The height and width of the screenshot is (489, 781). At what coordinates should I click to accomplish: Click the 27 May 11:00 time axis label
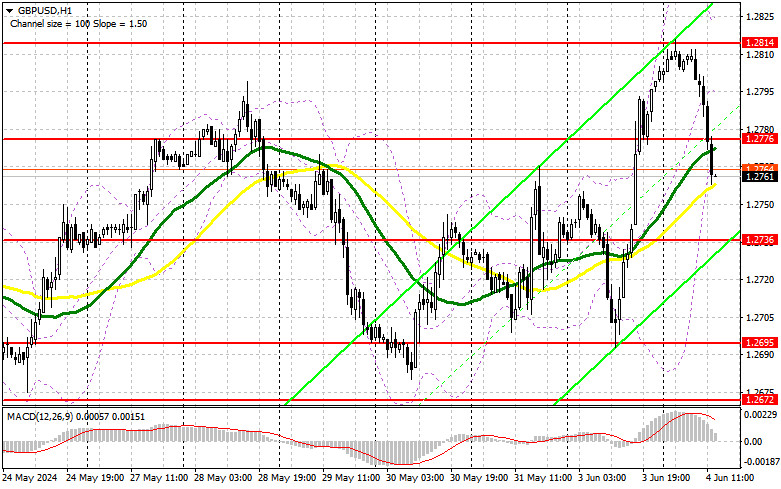[159, 478]
